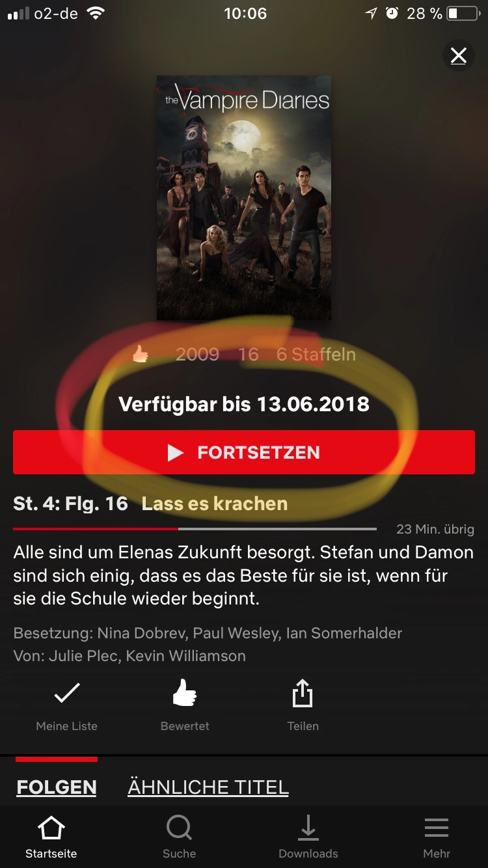The height and width of the screenshot is (868, 488).
Task: Tap the 6 Staffeln label
Action: (x=316, y=354)
